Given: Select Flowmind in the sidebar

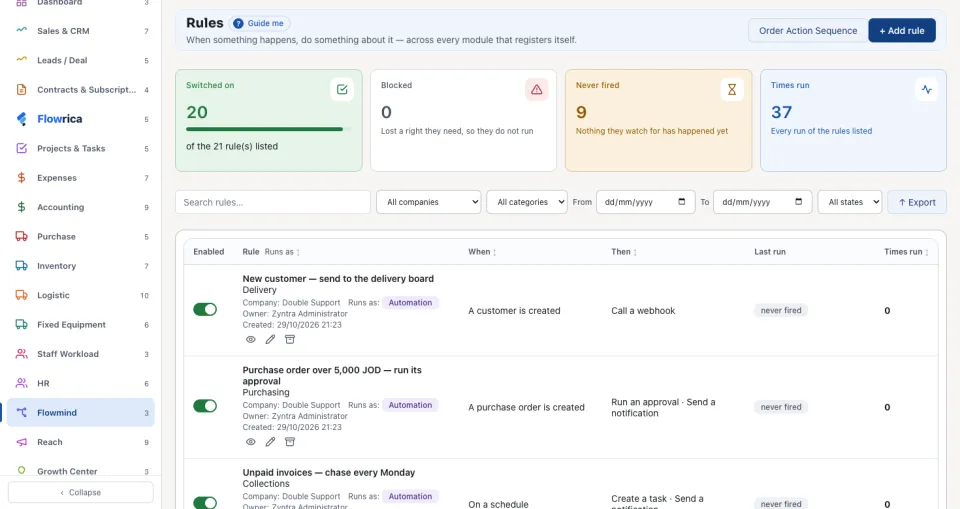Looking at the screenshot, I should coord(81,413).
